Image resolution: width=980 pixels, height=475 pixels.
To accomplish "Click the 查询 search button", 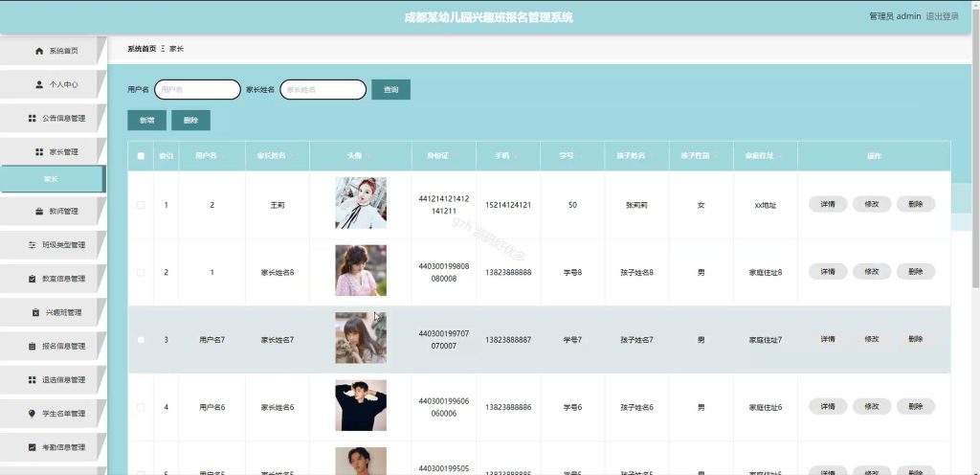I will 391,89.
